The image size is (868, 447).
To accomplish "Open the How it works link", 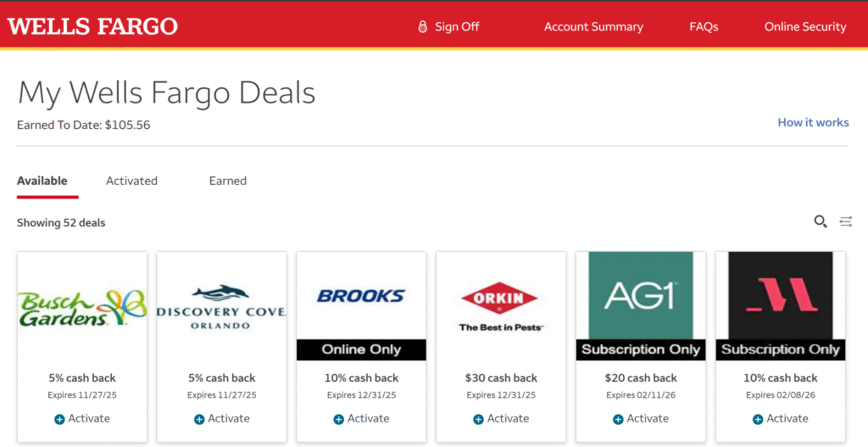I will (813, 122).
